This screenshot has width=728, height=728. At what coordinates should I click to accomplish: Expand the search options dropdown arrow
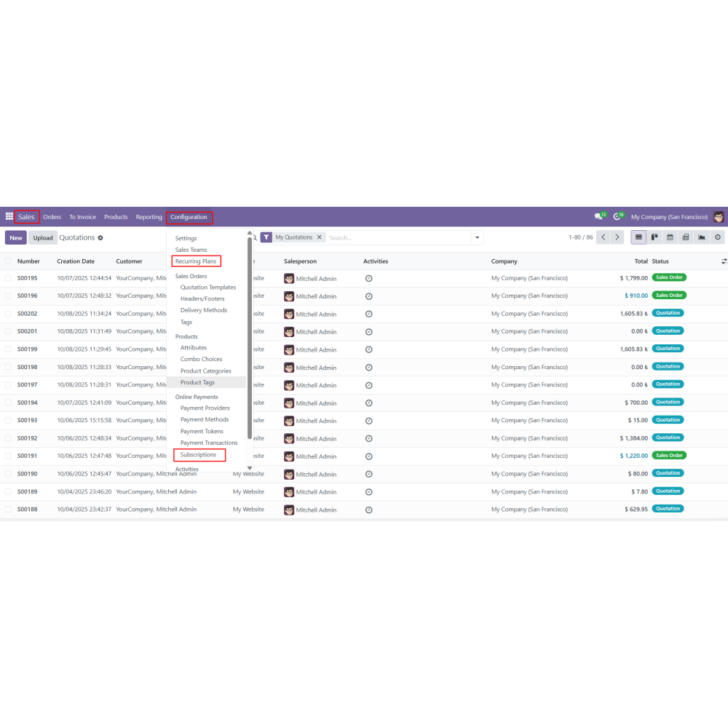477,238
